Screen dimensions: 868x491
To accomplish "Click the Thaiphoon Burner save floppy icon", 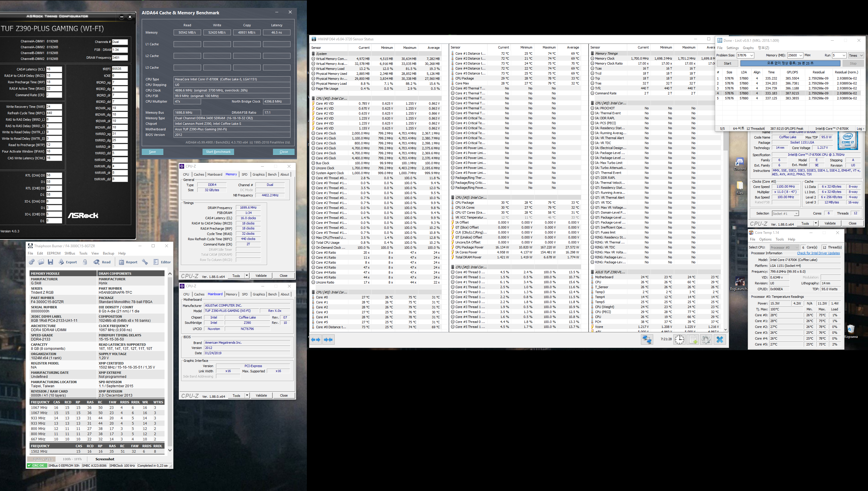I will click(x=51, y=262).
